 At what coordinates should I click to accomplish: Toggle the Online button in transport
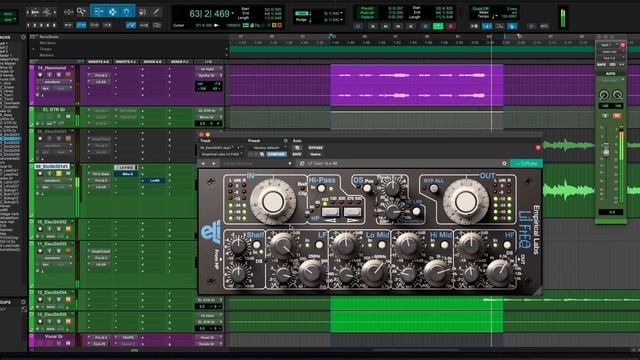358,26
